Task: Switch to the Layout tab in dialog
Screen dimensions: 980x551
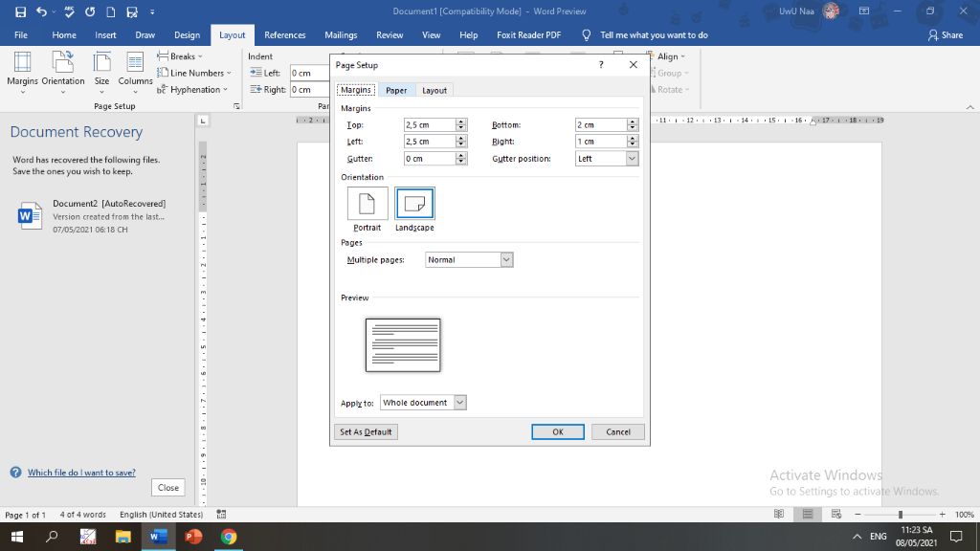Action: pos(434,90)
